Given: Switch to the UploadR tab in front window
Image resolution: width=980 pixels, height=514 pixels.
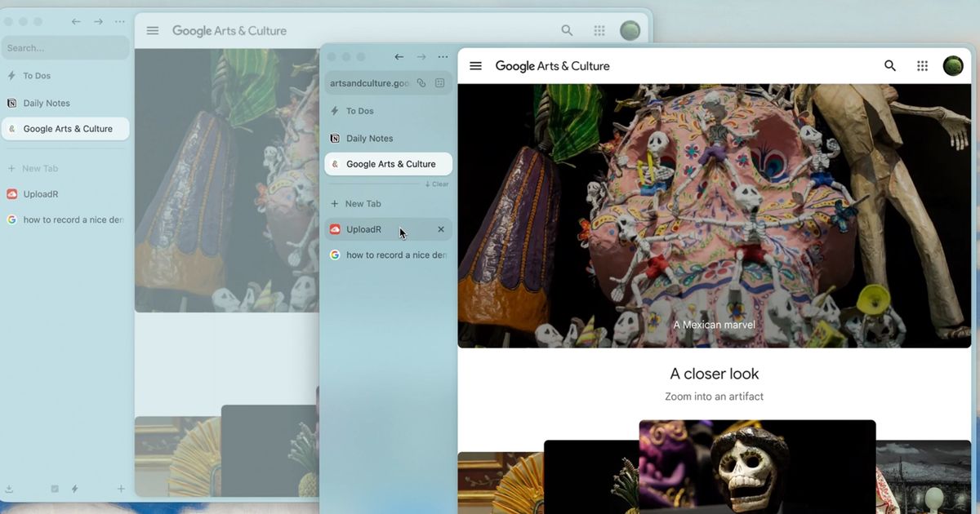Looking at the screenshot, I should [x=389, y=229].
